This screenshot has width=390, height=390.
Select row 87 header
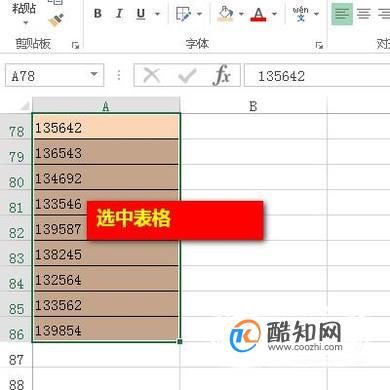click(16, 355)
